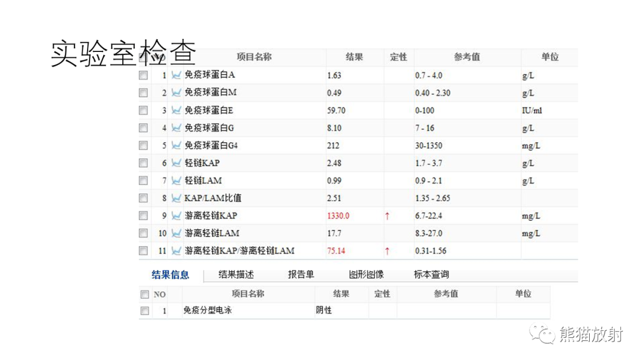644x363 pixels.
Task: Open trend chart icon for 免疫球蛋白A
Action: click(176, 75)
